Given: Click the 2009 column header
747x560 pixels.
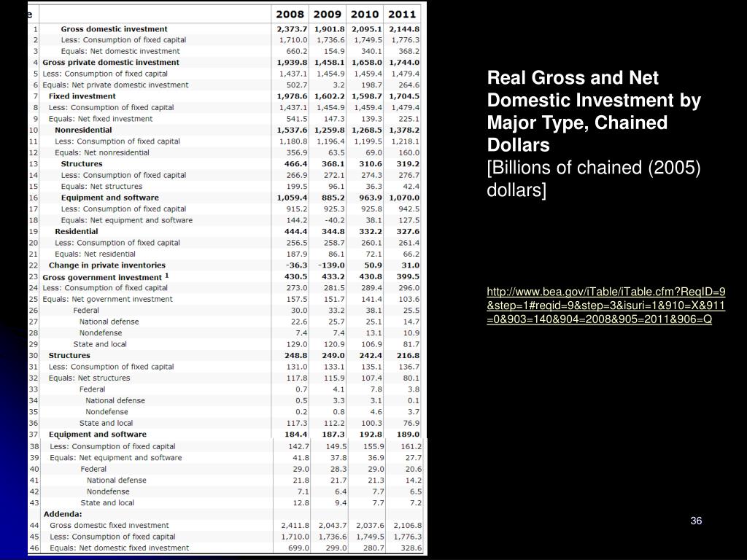Looking at the screenshot, I should point(328,15).
